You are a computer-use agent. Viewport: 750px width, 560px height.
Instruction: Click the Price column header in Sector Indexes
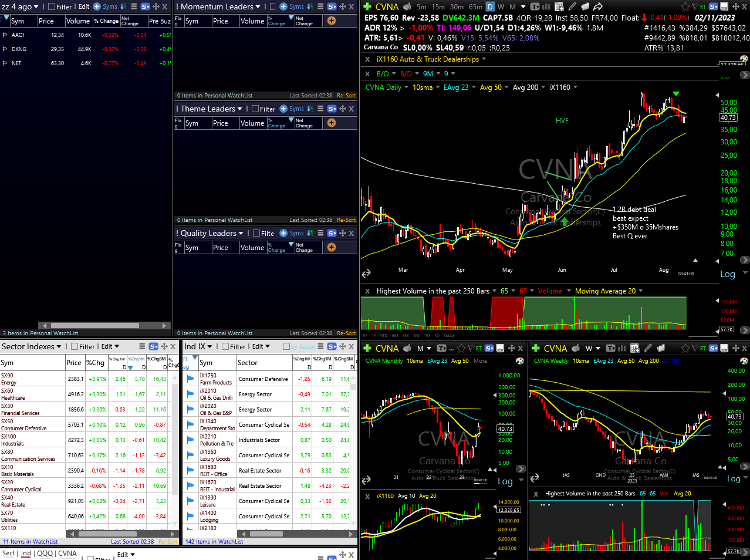(75, 363)
